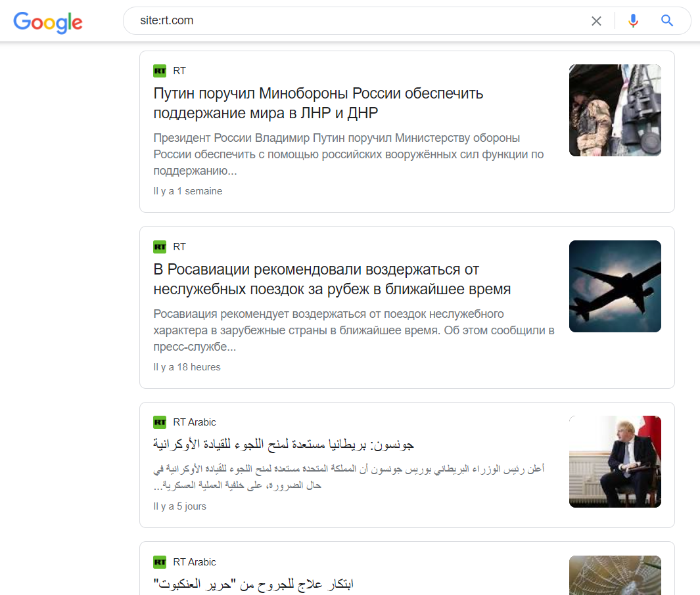
Task: Open the spider web thumbnail
Action: coord(615,575)
